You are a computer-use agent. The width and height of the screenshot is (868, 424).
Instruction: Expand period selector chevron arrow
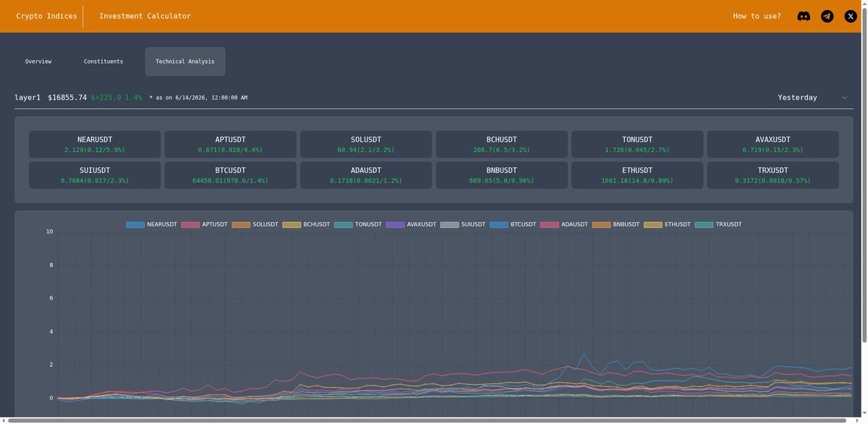(844, 98)
